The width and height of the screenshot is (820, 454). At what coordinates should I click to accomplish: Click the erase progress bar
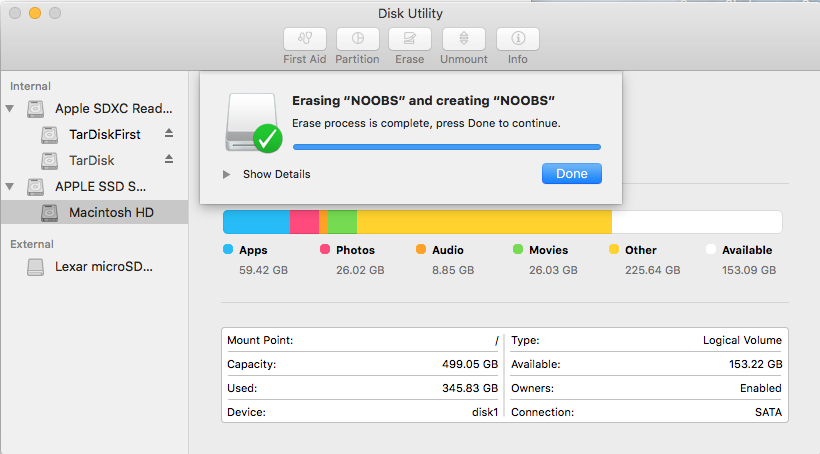[x=447, y=147]
